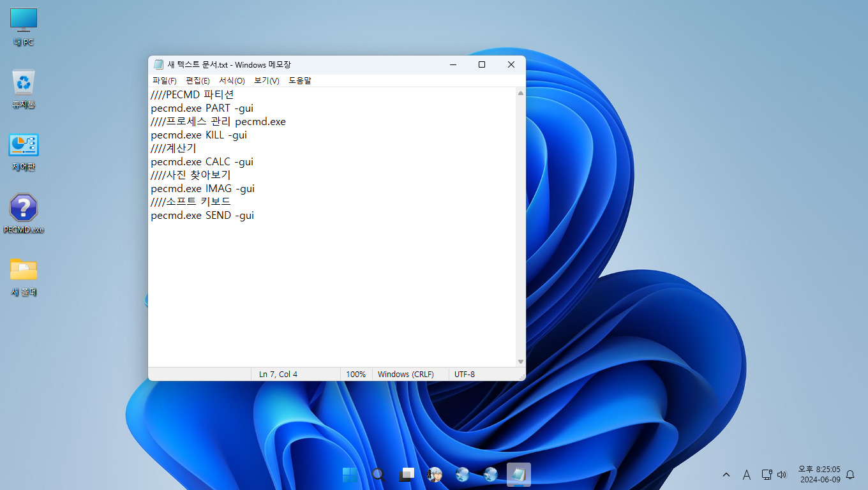868x490 pixels.
Task: Select the 새 폴더 folder icon
Action: (x=24, y=277)
